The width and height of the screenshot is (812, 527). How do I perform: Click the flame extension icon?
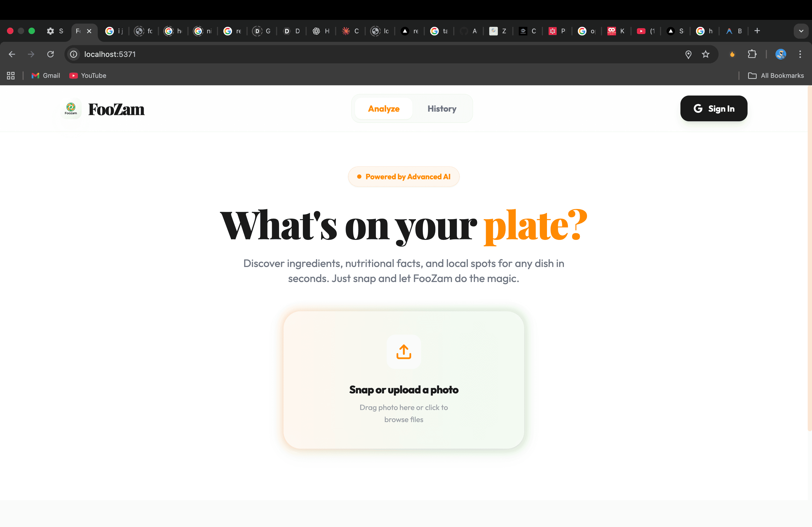click(x=732, y=54)
